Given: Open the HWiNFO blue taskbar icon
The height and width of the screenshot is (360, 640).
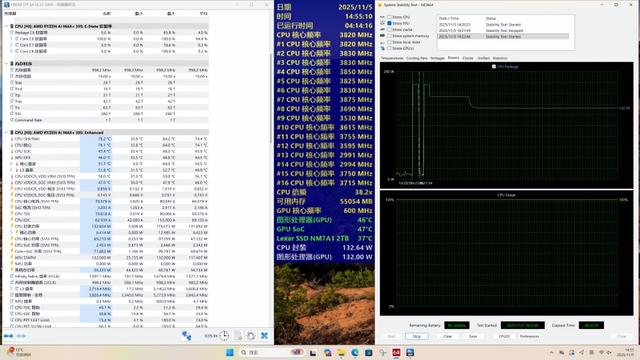Looking at the screenshot, I should [x=410, y=353].
